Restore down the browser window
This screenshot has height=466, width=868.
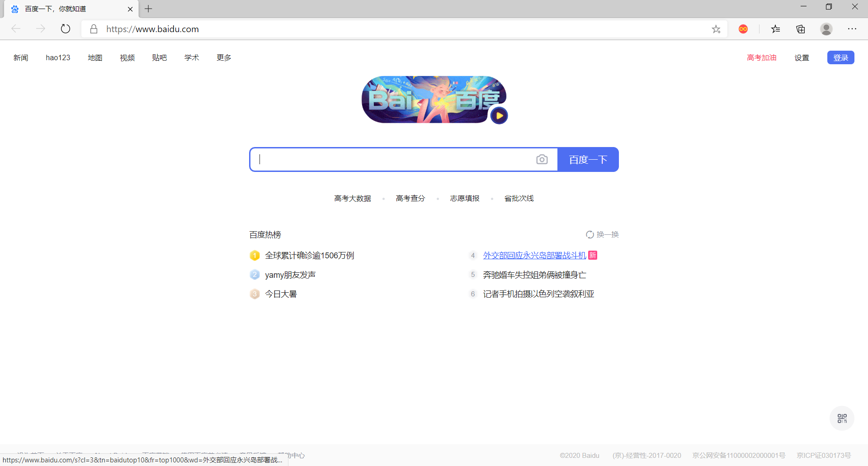[829, 6]
